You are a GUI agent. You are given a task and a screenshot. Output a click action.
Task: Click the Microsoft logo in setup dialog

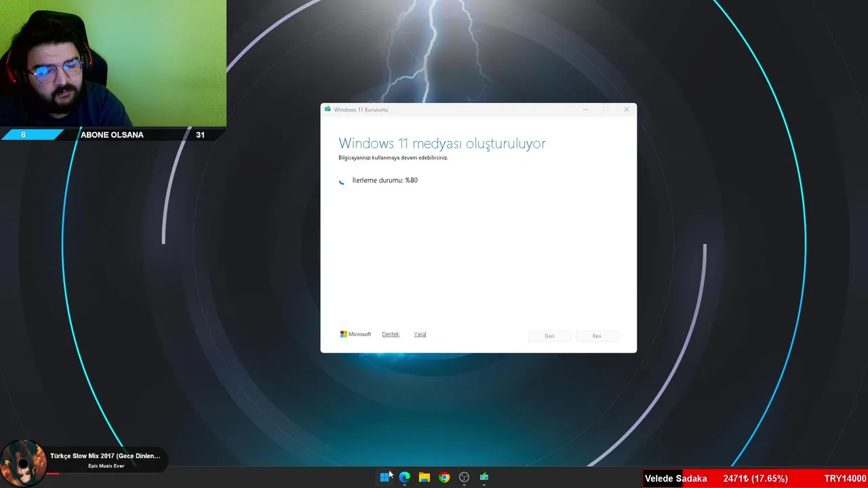(355, 334)
